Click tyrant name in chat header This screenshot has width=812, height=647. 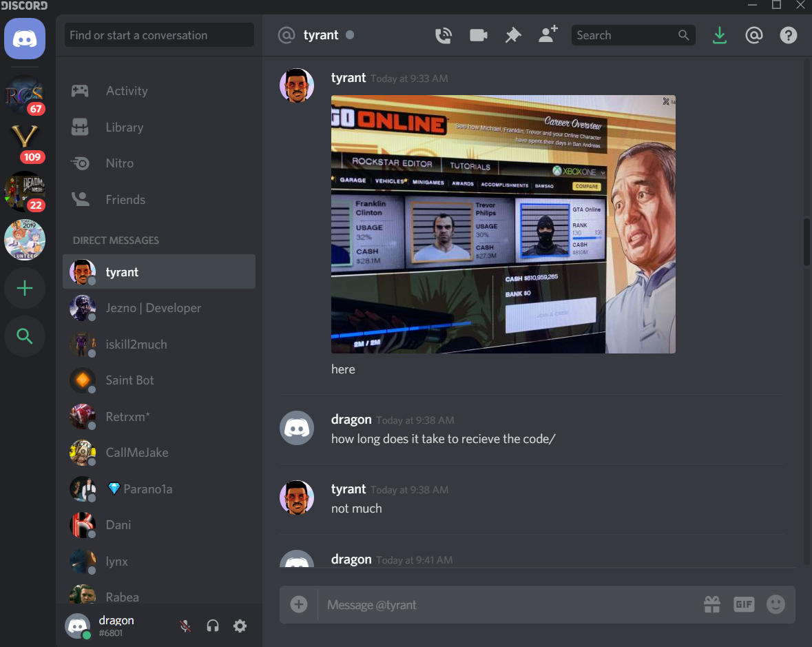pos(320,35)
